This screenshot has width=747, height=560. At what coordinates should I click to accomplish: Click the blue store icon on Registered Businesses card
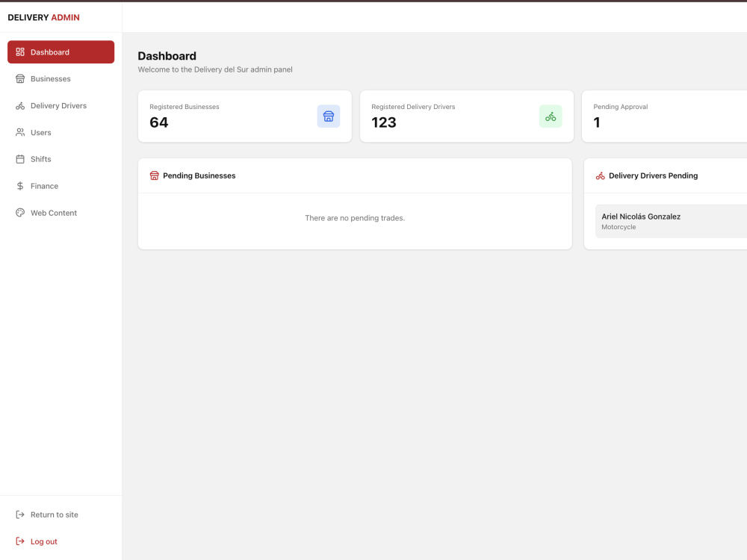pyautogui.click(x=329, y=116)
